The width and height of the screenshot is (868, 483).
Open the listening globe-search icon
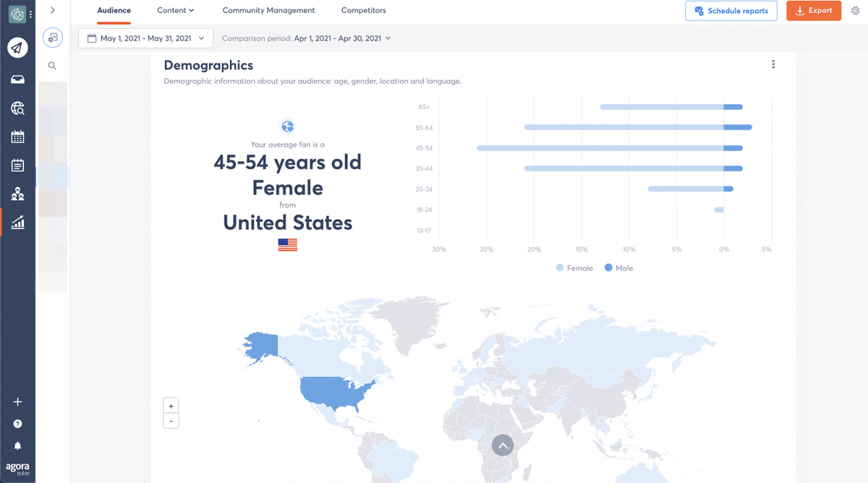click(x=17, y=108)
